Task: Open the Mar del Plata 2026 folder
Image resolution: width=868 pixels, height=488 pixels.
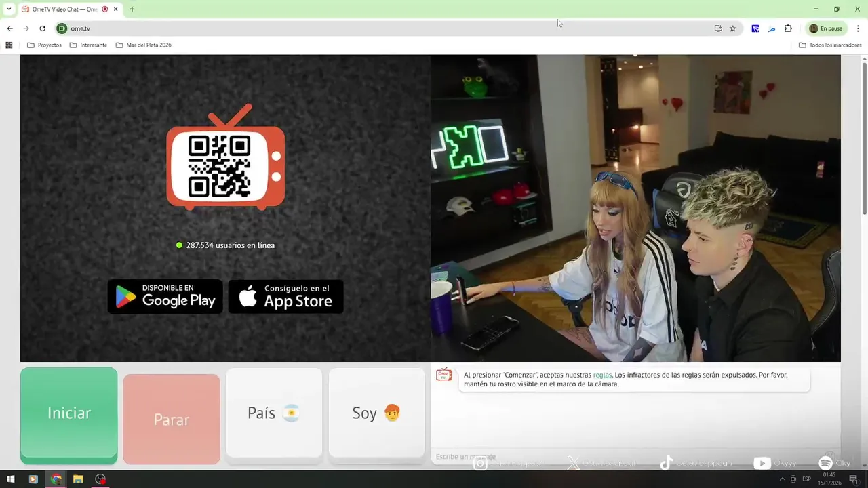Action: [143, 45]
